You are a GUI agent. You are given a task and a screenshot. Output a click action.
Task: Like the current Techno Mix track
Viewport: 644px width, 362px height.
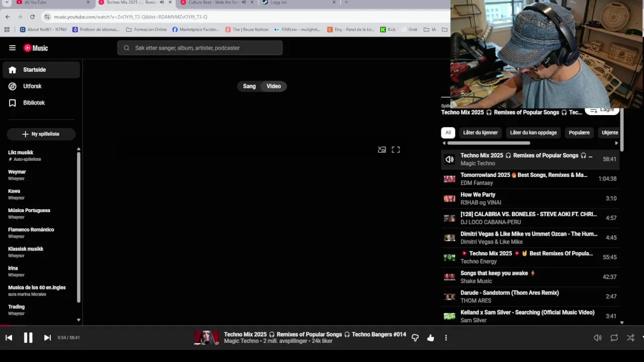431,338
